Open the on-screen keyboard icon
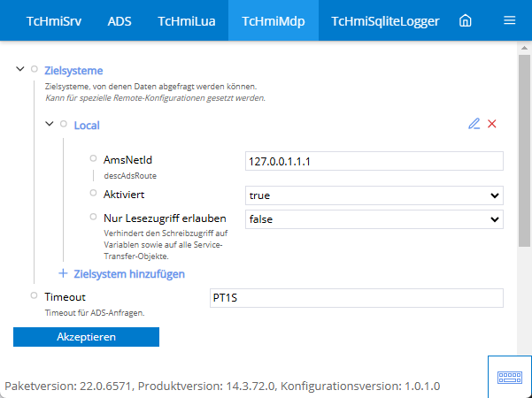 coord(510,377)
